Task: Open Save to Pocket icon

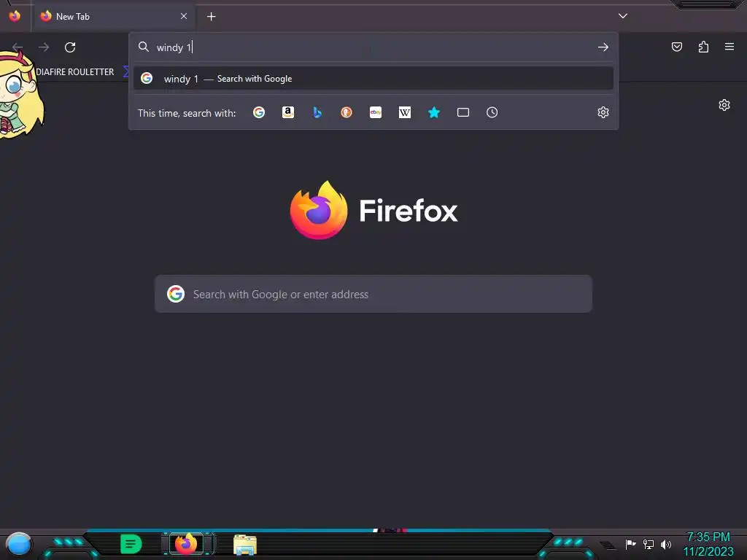Action: [x=676, y=47]
